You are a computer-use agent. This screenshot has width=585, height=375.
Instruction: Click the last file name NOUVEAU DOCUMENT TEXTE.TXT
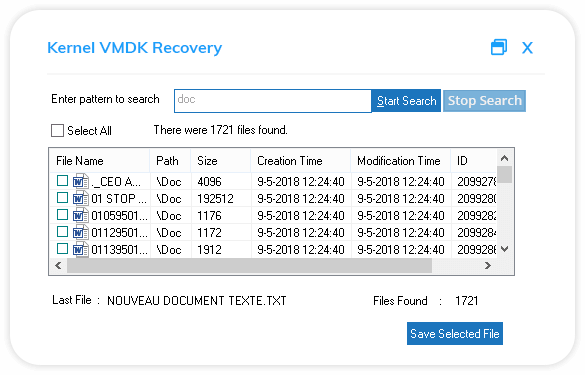(x=197, y=301)
